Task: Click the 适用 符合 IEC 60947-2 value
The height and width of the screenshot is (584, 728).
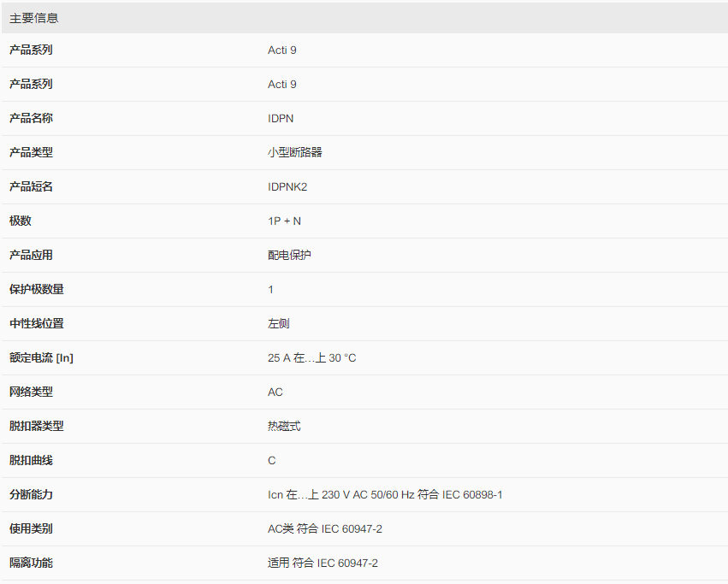Action: point(323,563)
